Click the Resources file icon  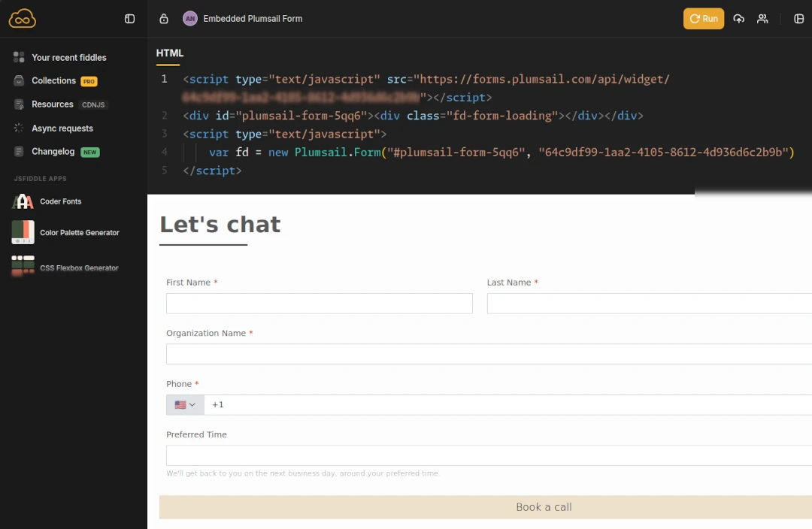pos(19,104)
